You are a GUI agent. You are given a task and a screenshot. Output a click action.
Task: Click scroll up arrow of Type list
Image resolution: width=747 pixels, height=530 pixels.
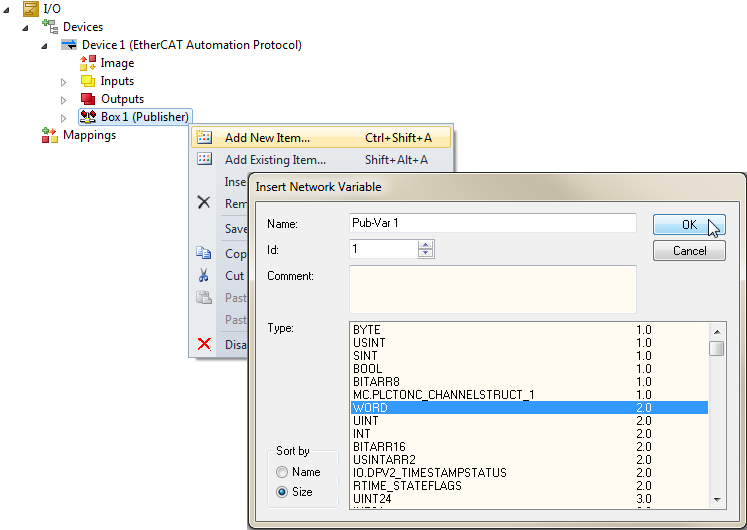(x=717, y=331)
